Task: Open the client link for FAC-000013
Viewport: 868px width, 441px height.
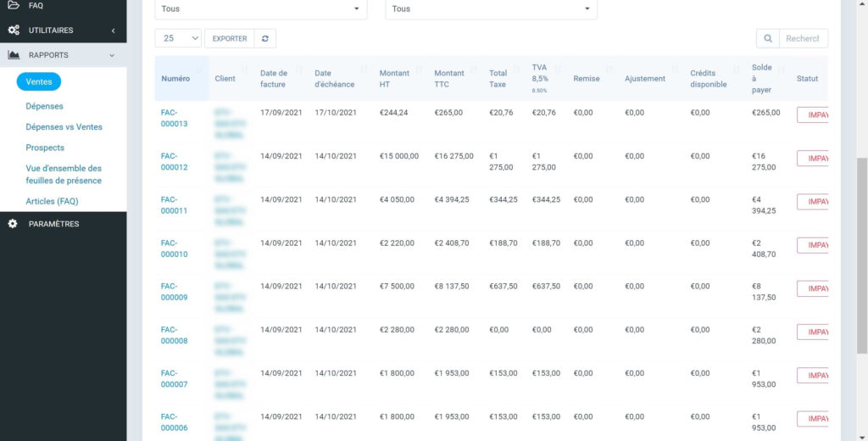Action: tap(230, 124)
